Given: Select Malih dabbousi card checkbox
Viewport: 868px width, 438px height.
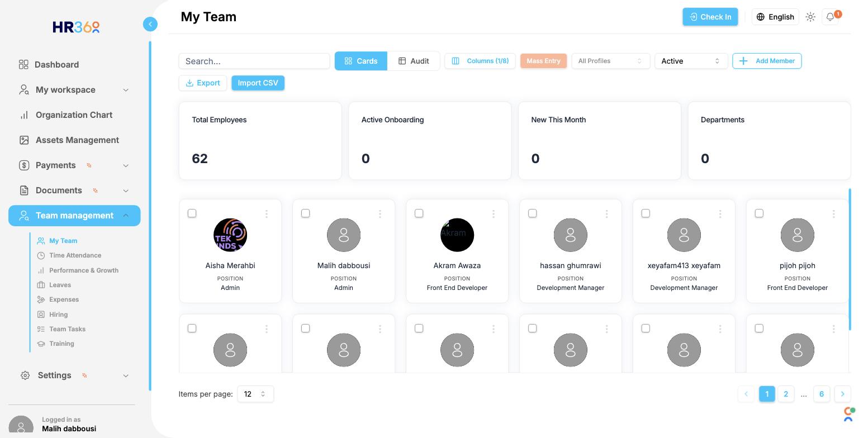Looking at the screenshot, I should (x=305, y=213).
